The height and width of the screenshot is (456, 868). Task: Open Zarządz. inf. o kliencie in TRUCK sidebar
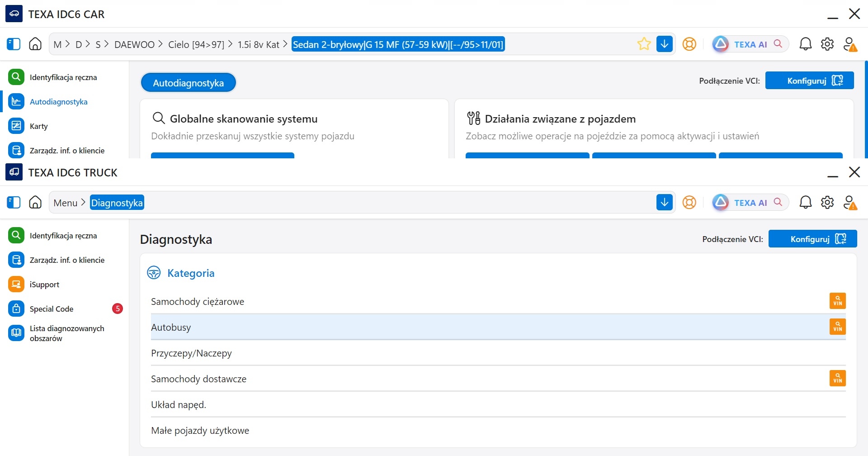pyautogui.click(x=64, y=260)
